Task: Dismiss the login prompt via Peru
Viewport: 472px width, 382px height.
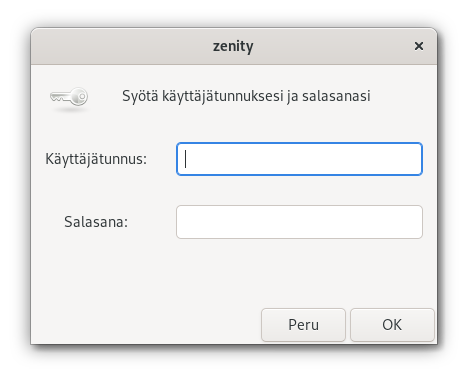Action: (x=303, y=325)
